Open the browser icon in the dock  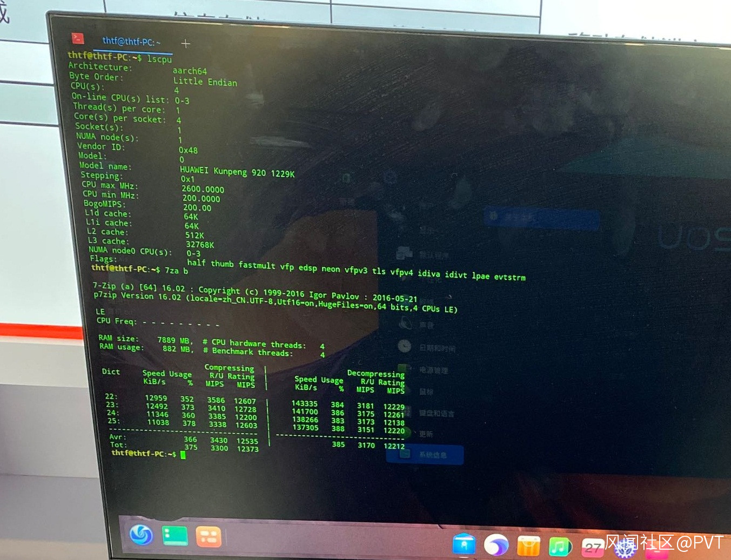click(x=496, y=545)
